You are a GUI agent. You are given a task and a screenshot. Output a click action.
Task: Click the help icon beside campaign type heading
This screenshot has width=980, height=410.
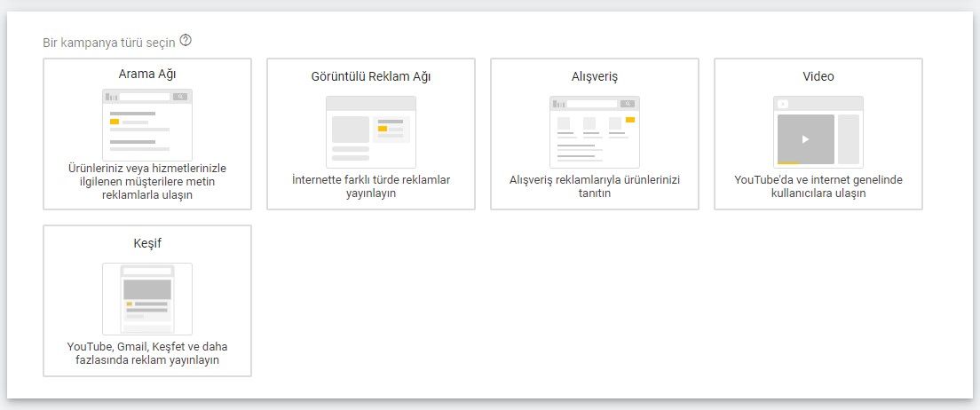186,41
